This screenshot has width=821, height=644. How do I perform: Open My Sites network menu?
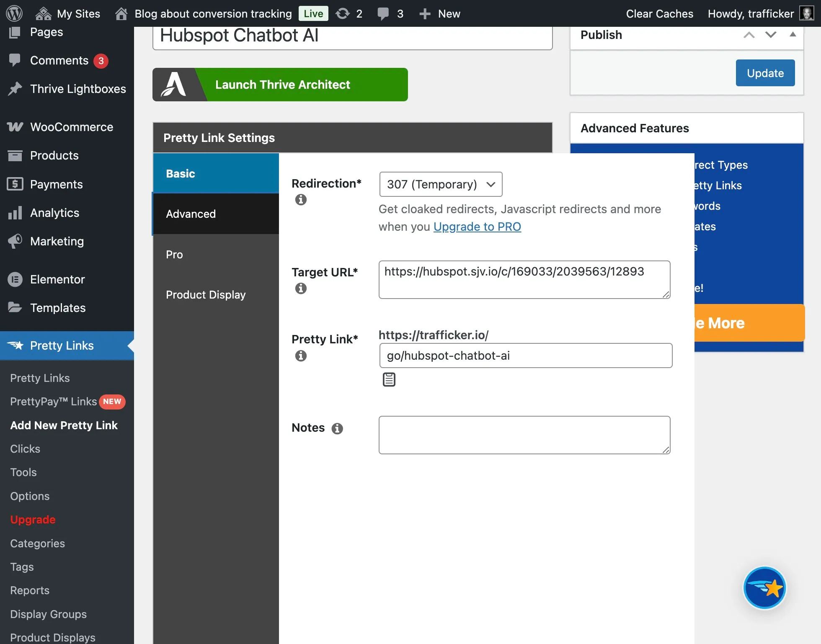(67, 13)
